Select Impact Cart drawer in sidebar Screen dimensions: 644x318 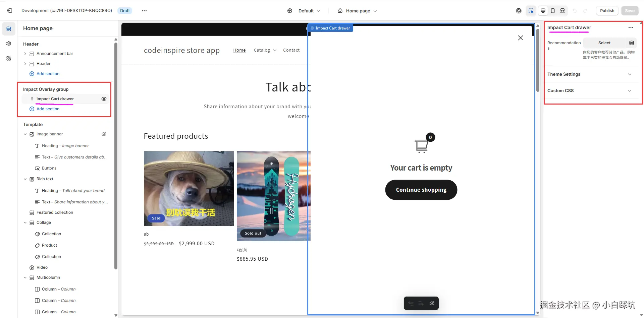[x=55, y=99]
